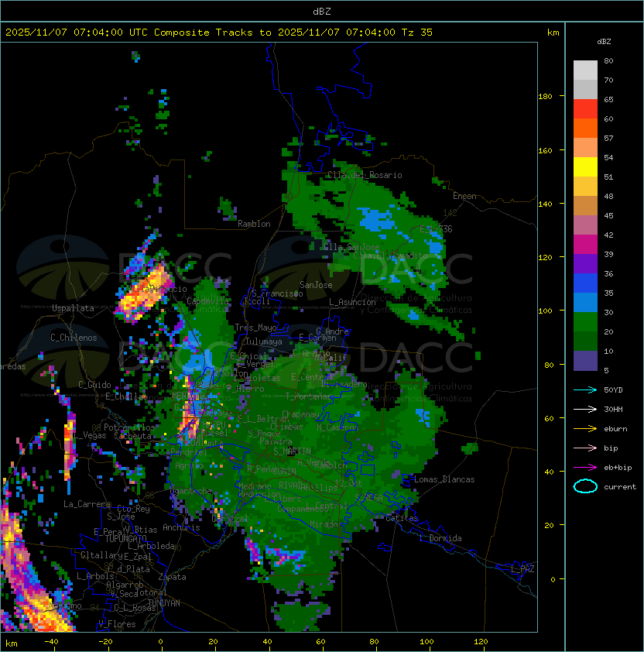Click the S_Francisco map label
The image size is (644, 652).
(277, 293)
